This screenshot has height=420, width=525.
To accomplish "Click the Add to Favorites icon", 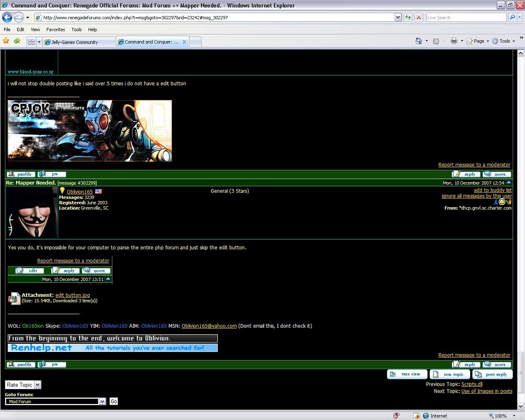I will tap(17, 41).
